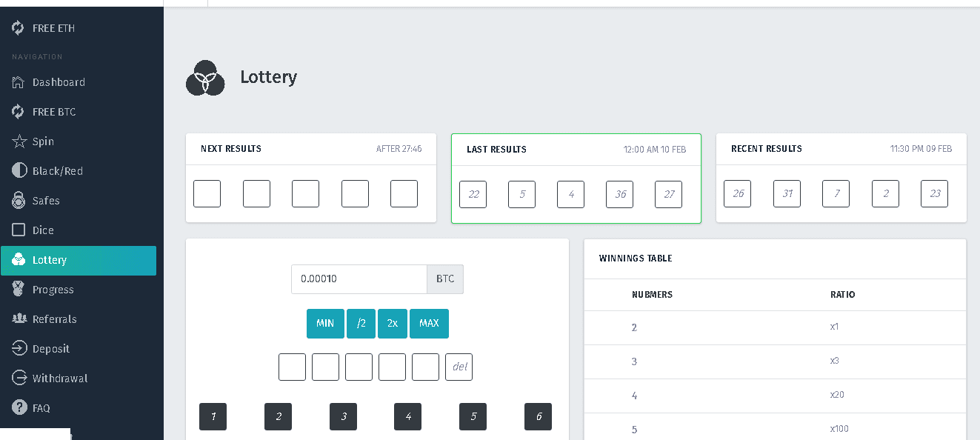Double the bet with 2x button

(x=393, y=324)
